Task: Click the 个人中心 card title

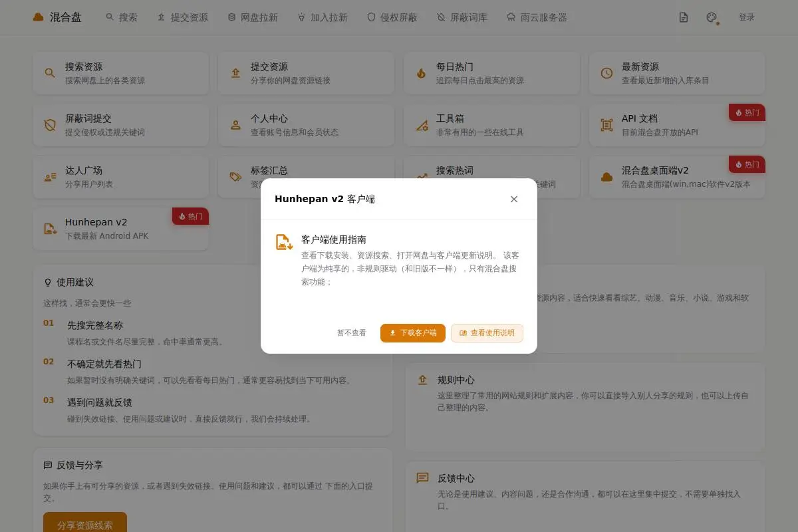Action: coord(269,118)
